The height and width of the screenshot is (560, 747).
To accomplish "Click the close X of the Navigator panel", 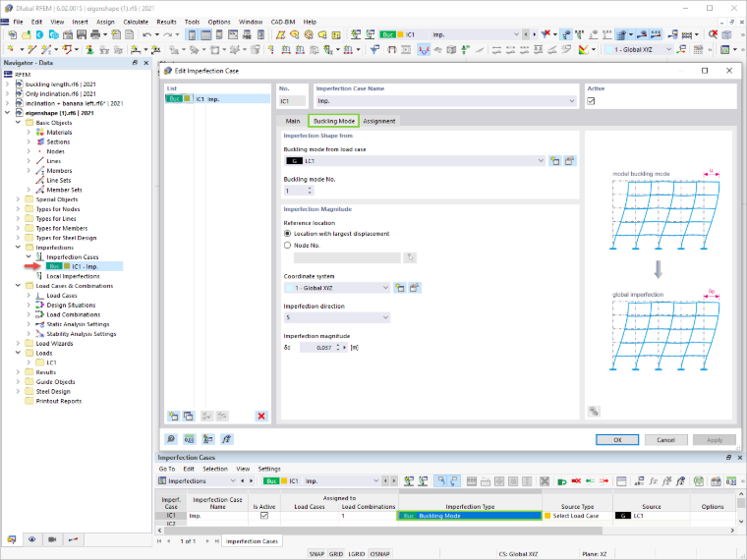I will coord(146,63).
